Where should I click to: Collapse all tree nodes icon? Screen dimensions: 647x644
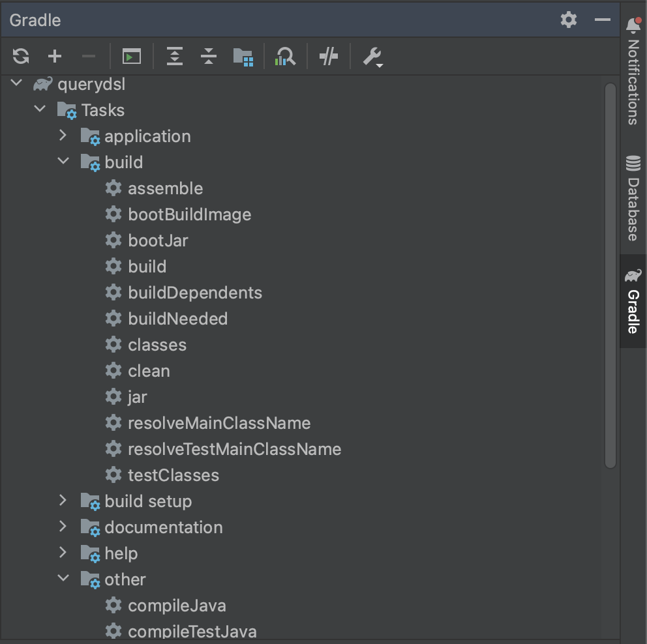pos(209,57)
